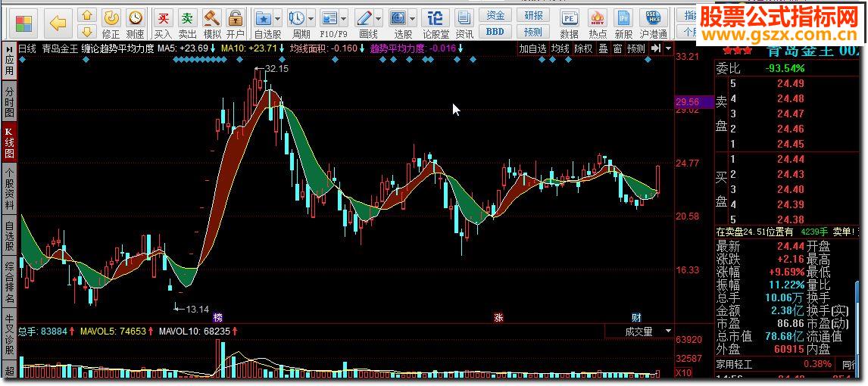Open the 开户 account opening lock icon
This screenshot has height=386, width=868.
point(236,24)
